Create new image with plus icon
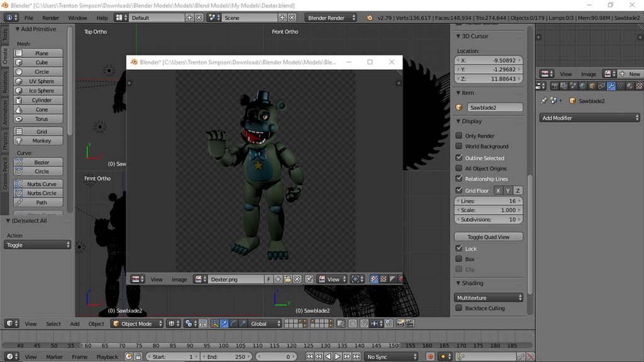 pyautogui.click(x=278, y=280)
